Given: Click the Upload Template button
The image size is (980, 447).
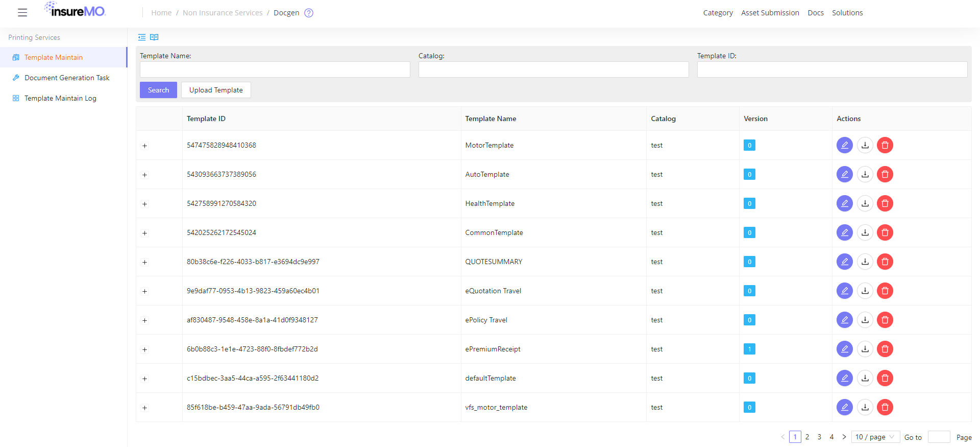Looking at the screenshot, I should (216, 90).
